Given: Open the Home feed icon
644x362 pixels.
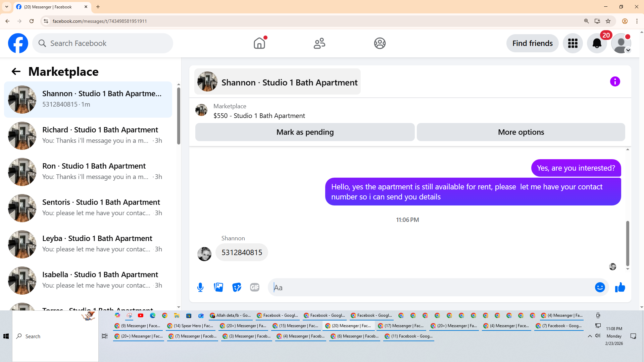Looking at the screenshot, I should coord(259,43).
